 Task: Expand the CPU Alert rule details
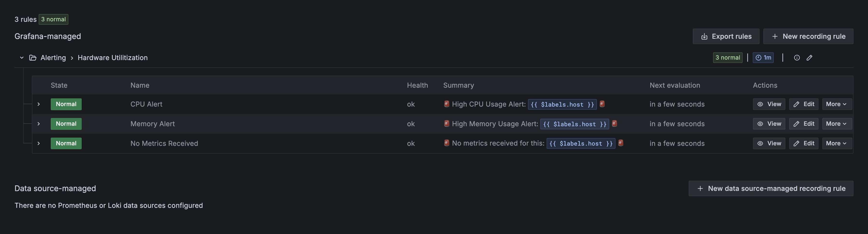click(38, 104)
